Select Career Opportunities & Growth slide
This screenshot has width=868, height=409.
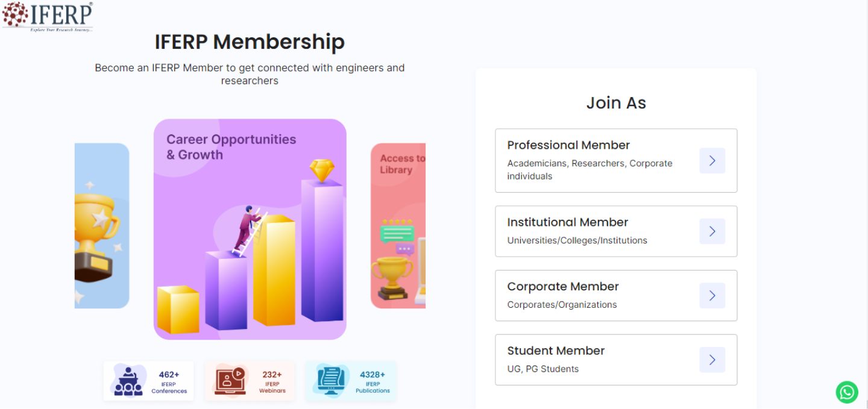250,229
